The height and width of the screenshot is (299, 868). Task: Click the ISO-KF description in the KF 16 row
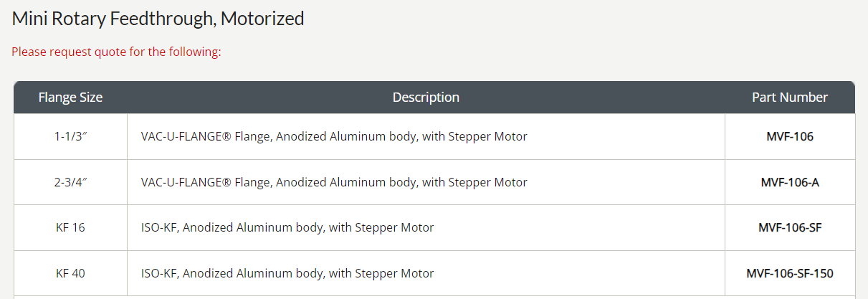click(287, 228)
